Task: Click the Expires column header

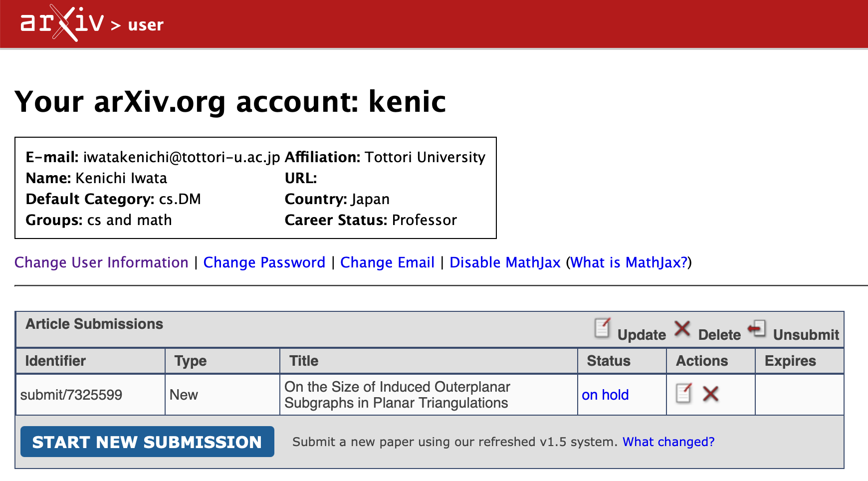Action: (790, 361)
